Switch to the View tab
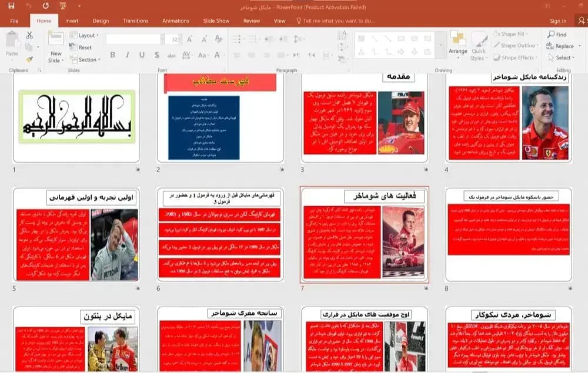 (279, 21)
